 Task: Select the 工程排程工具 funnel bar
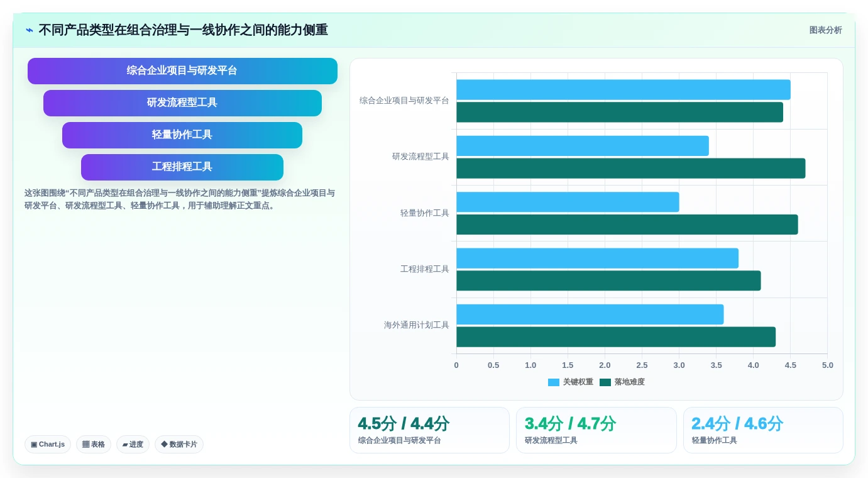tap(182, 167)
